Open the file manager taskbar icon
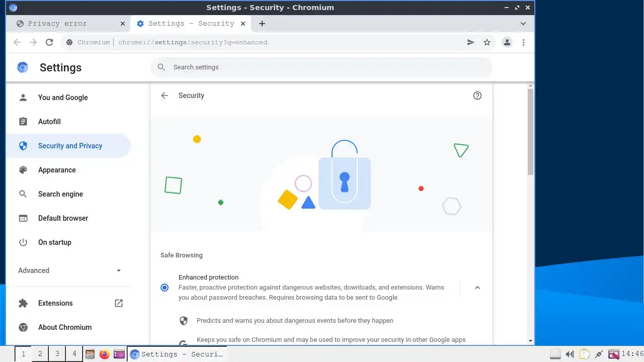The width and height of the screenshot is (644, 362). (x=90, y=354)
